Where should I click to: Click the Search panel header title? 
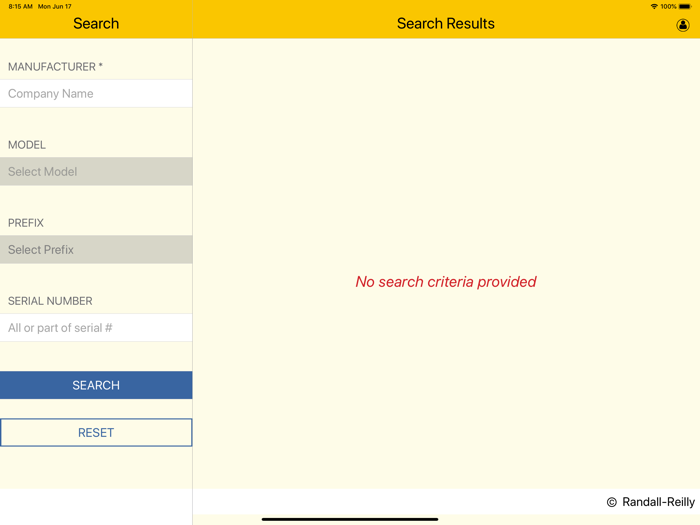[x=96, y=23]
